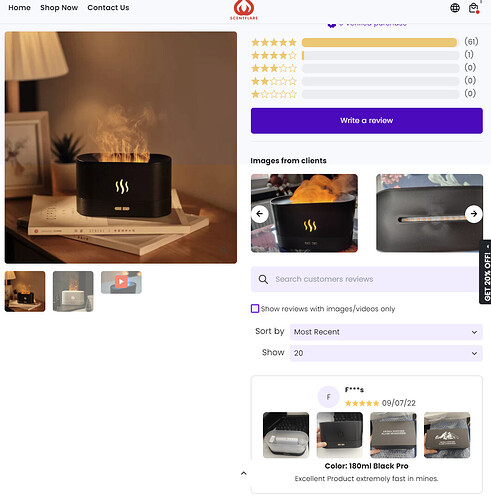Go to next client image
491x500 pixels.
coord(473,214)
